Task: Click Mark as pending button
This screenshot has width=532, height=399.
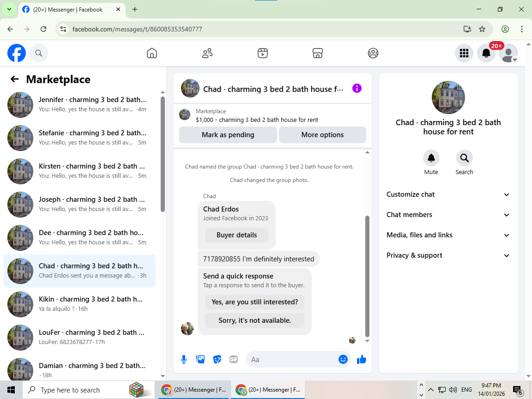Action: 228,135
